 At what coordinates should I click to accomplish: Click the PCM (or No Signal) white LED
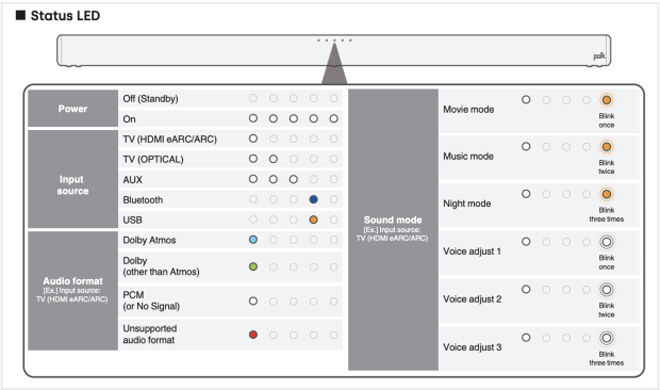pyautogui.click(x=253, y=301)
